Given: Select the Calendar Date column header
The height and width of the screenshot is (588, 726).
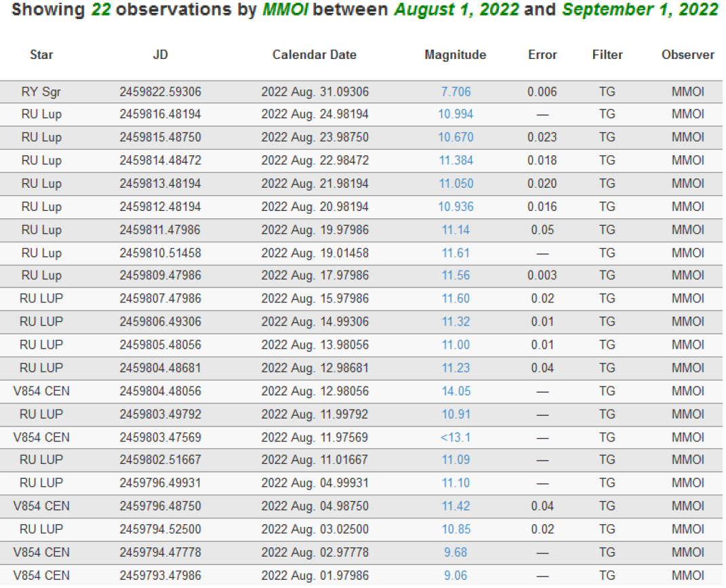Looking at the screenshot, I should point(315,55).
